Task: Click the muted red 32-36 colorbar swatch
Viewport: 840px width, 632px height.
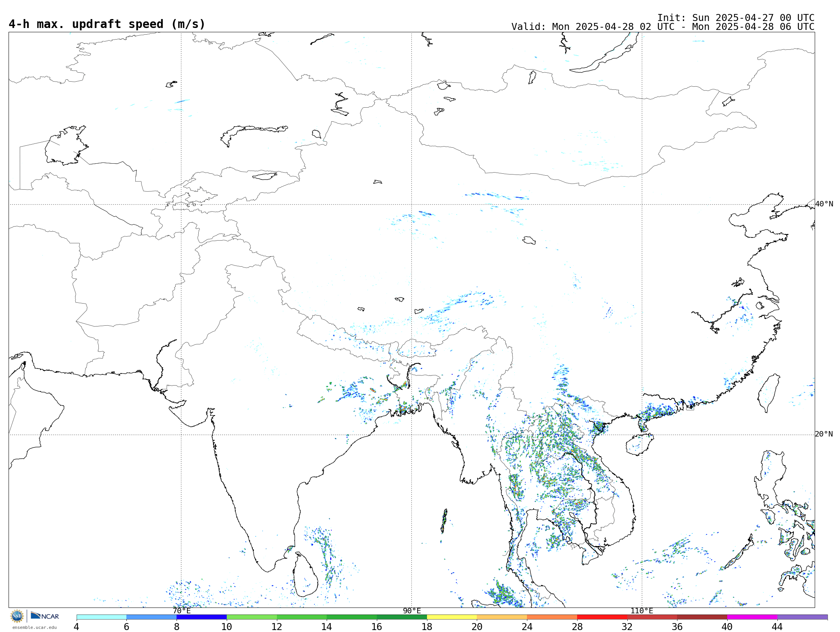Action: [x=652, y=617]
